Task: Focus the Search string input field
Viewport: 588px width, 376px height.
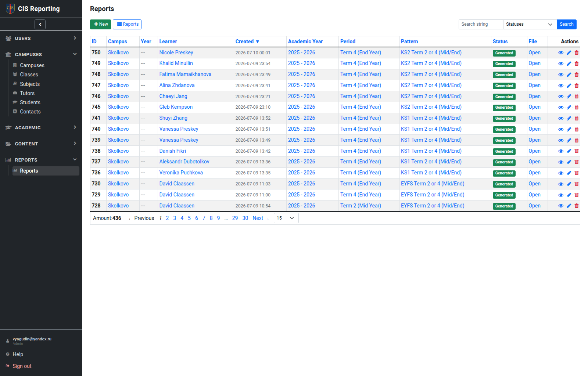Action: tap(481, 24)
